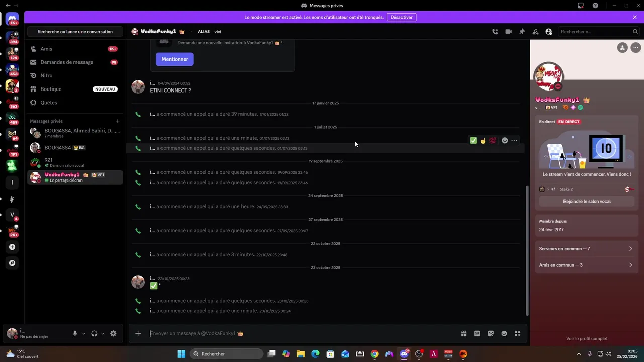Open user settings gear
The width and height of the screenshot is (644, 362).
click(x=113, y=333)
